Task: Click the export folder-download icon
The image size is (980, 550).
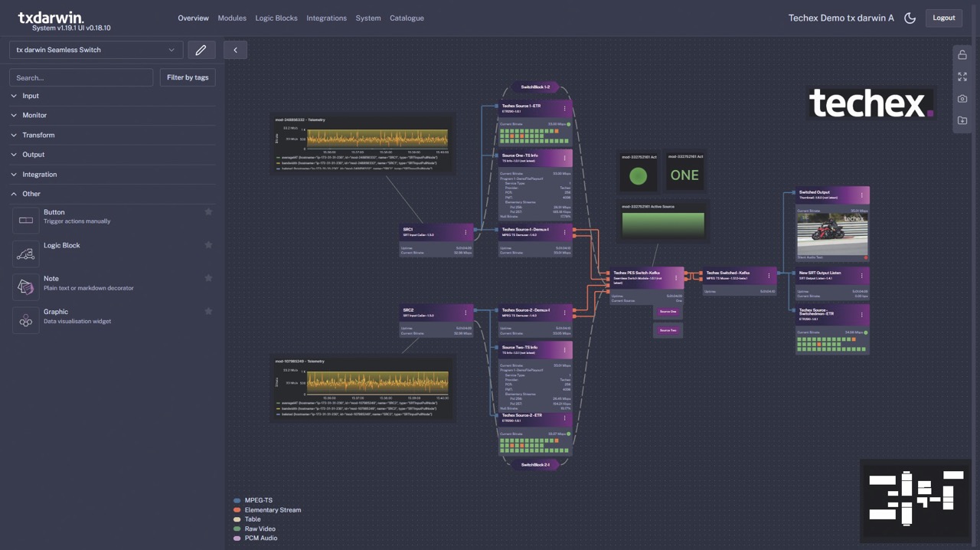Action: [962, 119]
